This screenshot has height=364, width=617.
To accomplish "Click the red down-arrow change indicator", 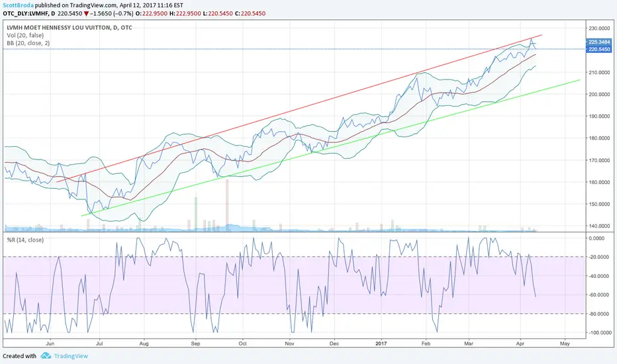I will click(86, 14).
